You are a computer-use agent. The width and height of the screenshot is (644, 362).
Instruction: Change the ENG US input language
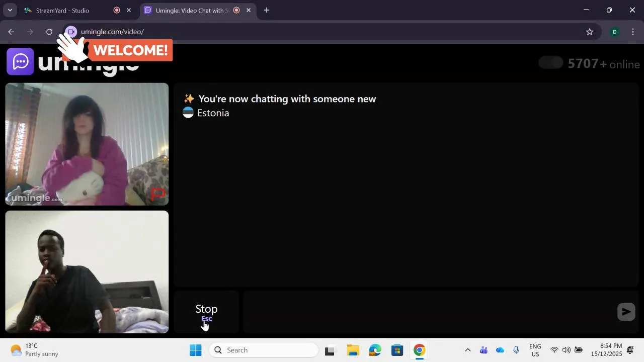535,350
